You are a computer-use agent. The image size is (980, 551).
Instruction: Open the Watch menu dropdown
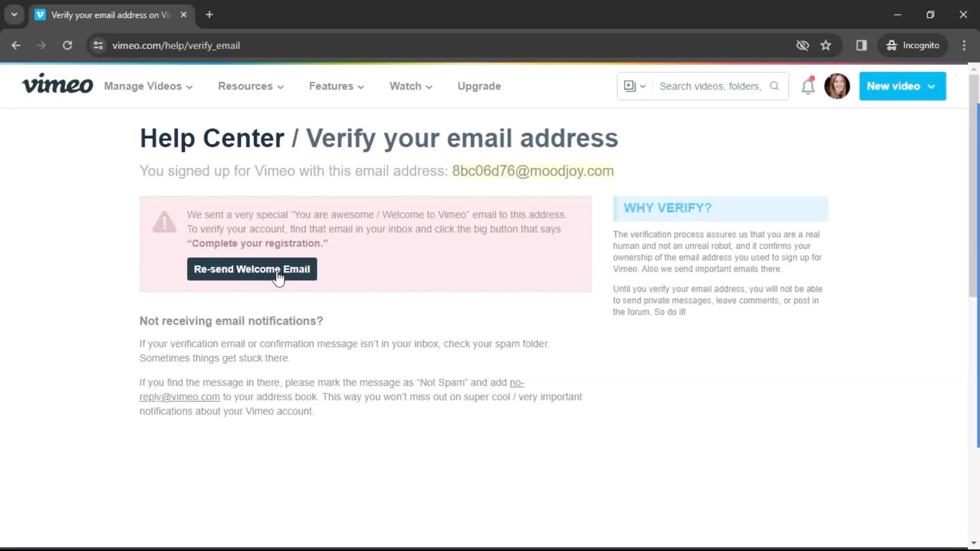coord(410,85)
